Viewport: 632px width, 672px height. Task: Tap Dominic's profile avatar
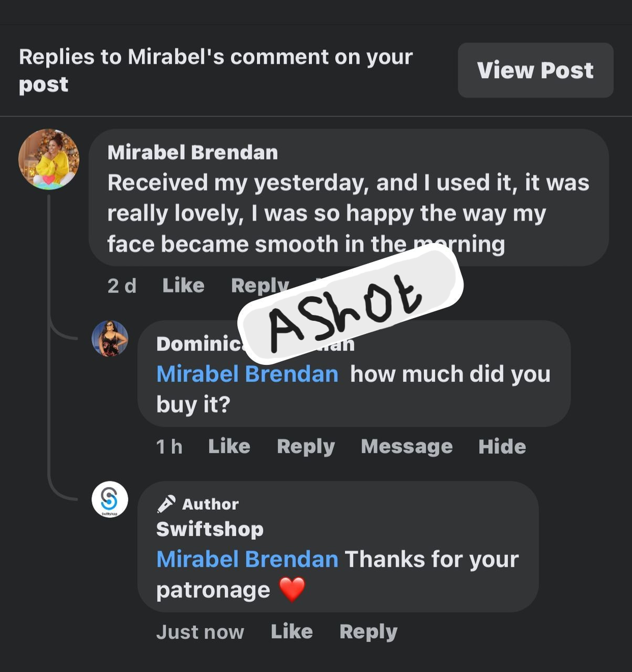coord(110,339)
